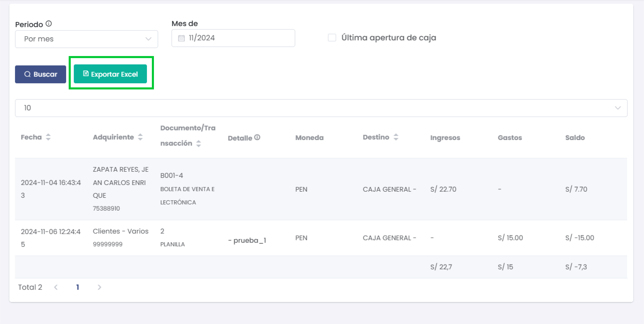Click the Detalle column info icon
The height and width of the screenshot is (324, 644).
coord(257,137)
